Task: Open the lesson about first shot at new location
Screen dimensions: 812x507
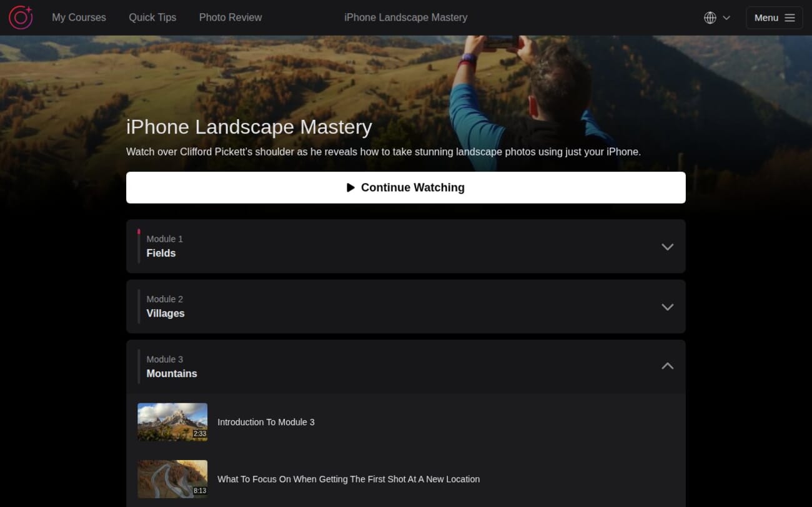Action: pos(349,479)
